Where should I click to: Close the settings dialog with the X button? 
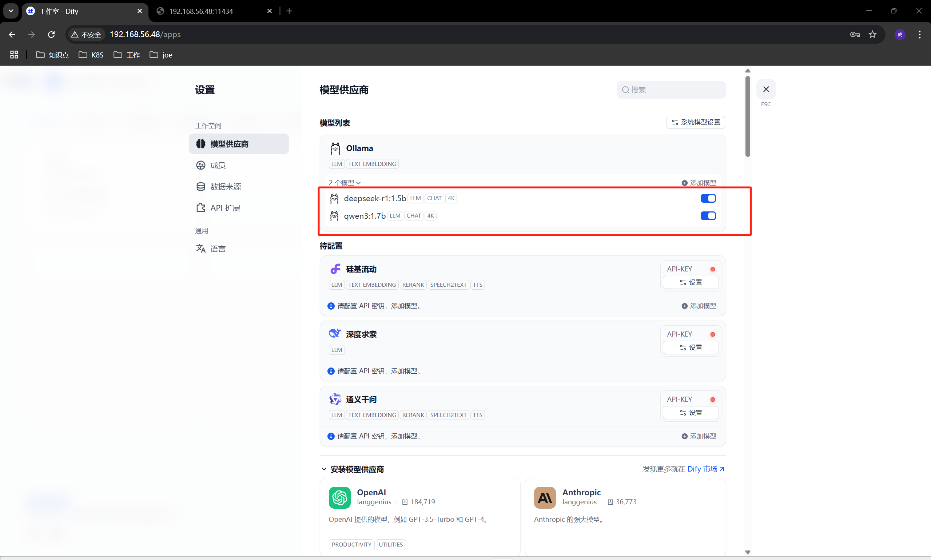point(766,89)
